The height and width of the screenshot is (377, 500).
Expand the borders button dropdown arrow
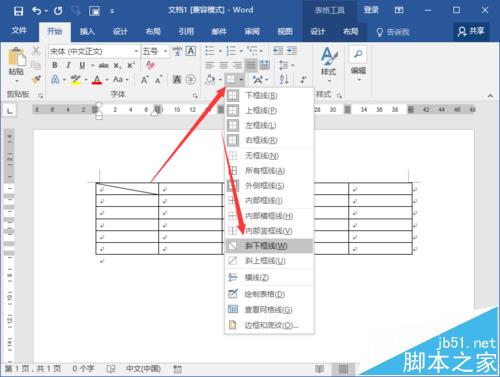click(241, 79)
